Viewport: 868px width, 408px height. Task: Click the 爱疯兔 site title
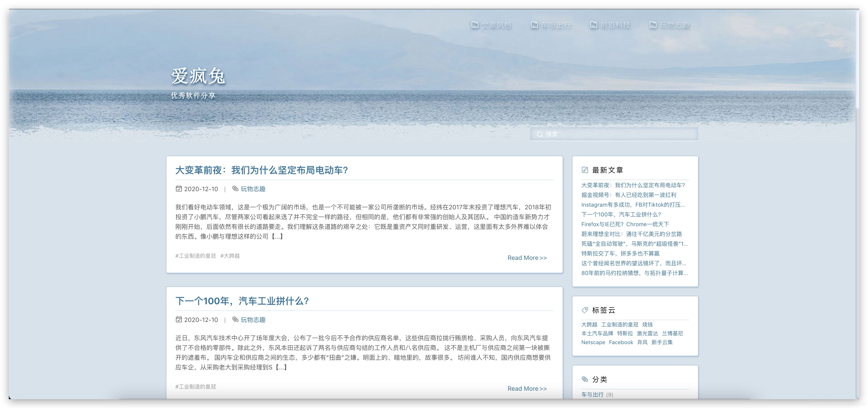(x=198, y=76)
